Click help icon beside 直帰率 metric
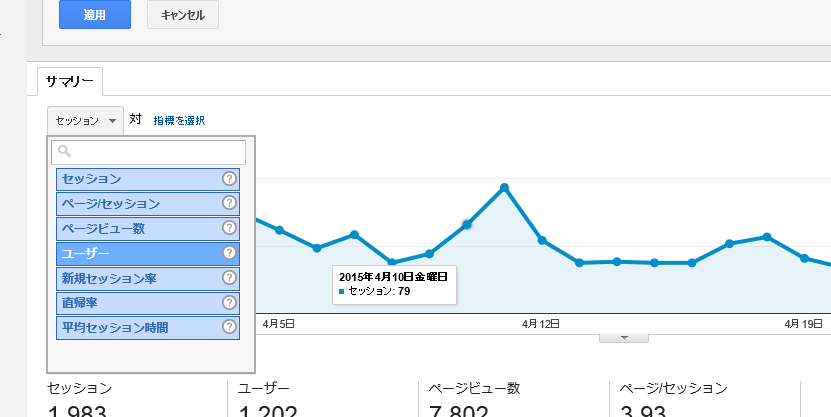831x417 pixels. pyautogui.click(x=229, y=302)
